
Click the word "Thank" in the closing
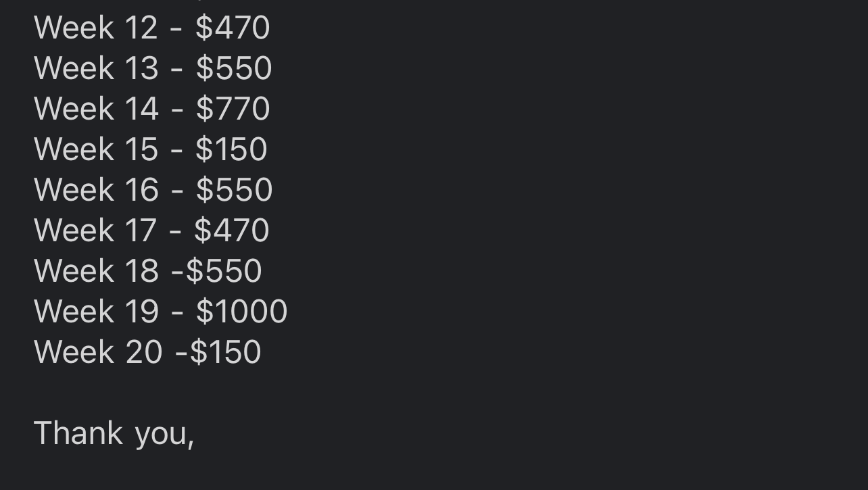point(78,434)
